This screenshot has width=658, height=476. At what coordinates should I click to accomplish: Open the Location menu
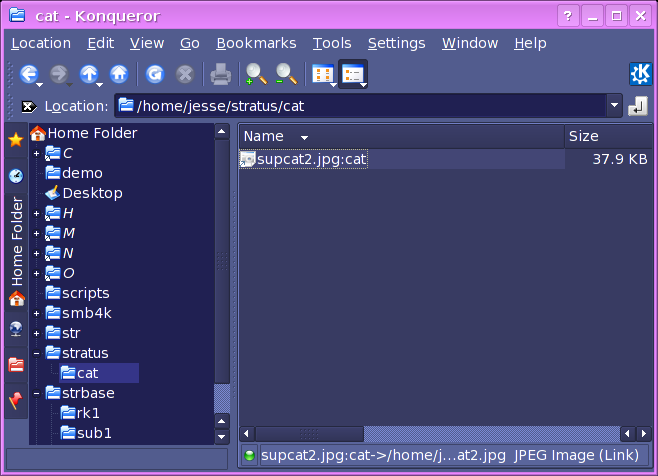pyautogui.click(x=41, y=43)
